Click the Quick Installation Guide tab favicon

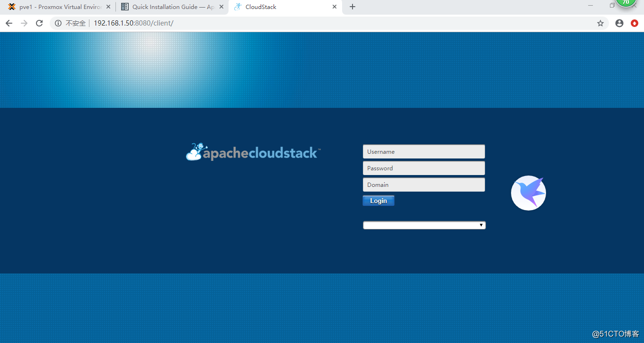(x=125, y=7)
